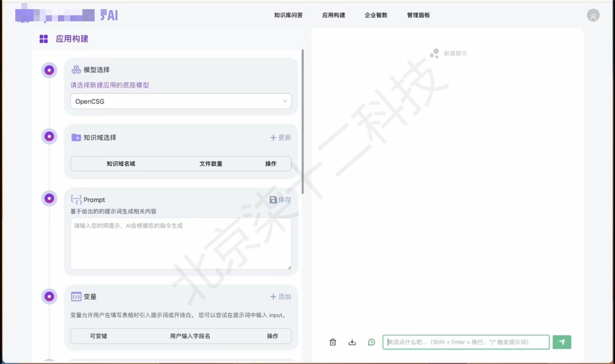Click the 变量 variable (x) icon
This screenshot has height=364, width=615.
(x=76, y=297)
